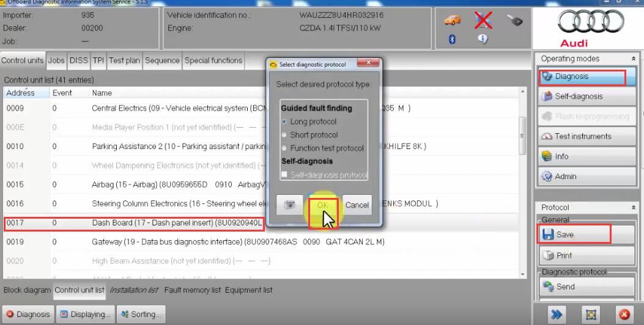This screenshot has width=644, height=325.
Task: Click the crossed-out network connection icon
Action: click(483, 21)
